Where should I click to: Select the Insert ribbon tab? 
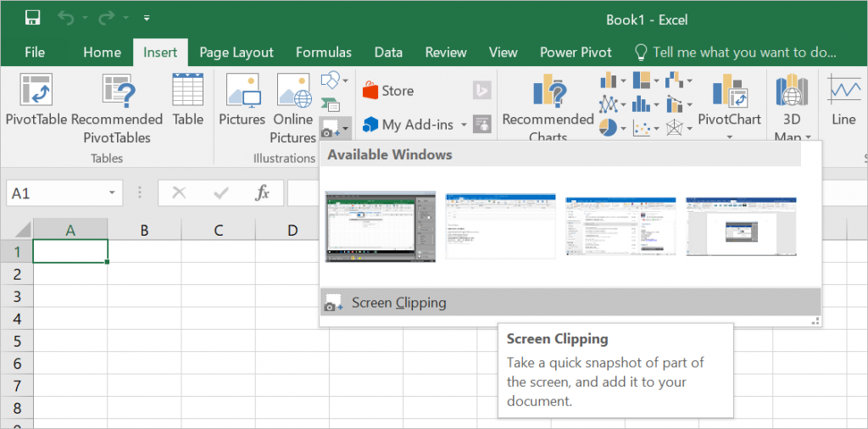coord(160,53)
